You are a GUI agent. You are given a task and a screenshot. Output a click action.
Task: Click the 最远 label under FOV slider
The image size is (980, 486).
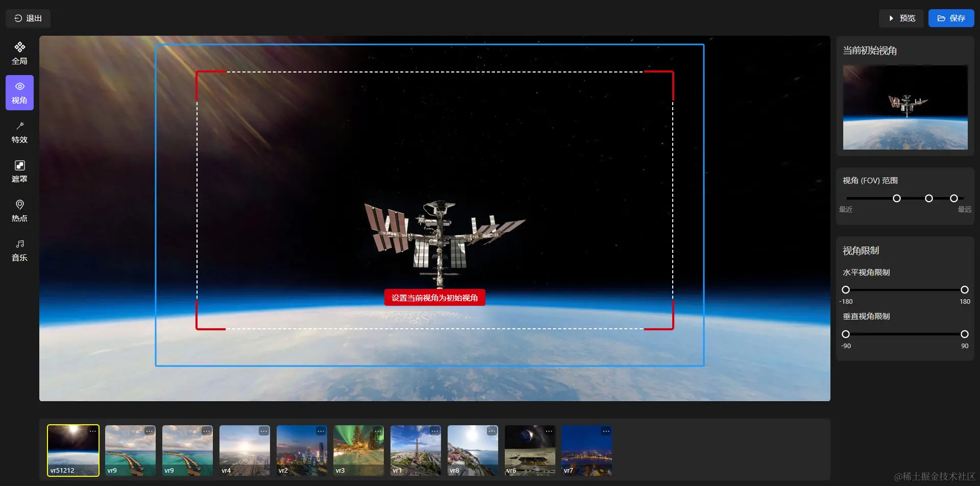tap(965, 209)
